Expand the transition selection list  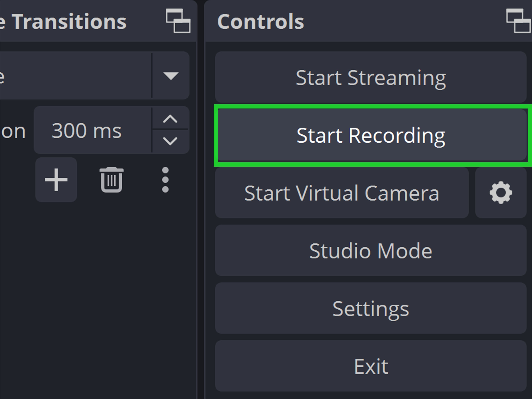point(171,76)
